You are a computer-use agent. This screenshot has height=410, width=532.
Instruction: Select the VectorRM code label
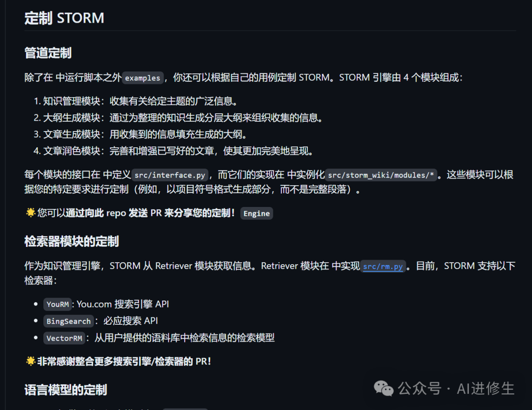point(64,338)
